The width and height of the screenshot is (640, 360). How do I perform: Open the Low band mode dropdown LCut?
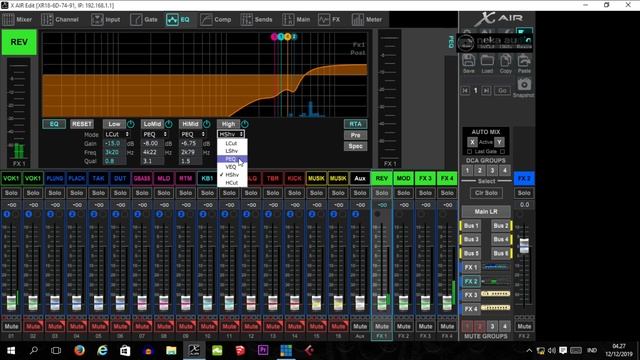tap(117, 134)
